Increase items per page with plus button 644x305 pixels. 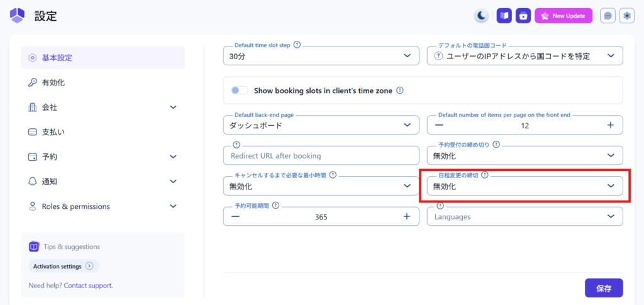coord(610,125)
